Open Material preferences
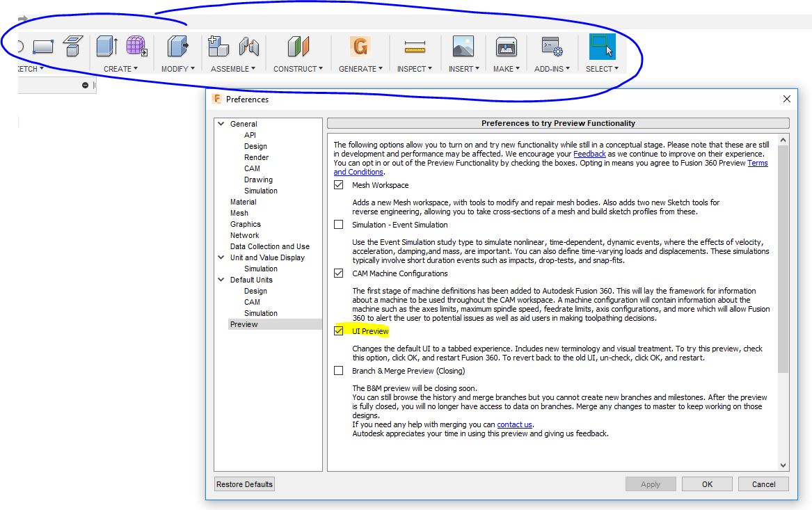 [x=244, y=202]
